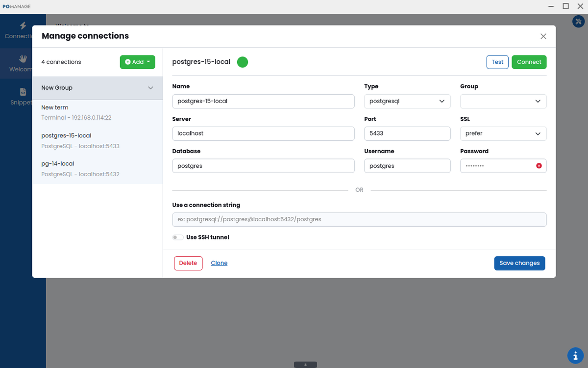
Task: Close the Manage connections dialog
Action: [543, 36]
